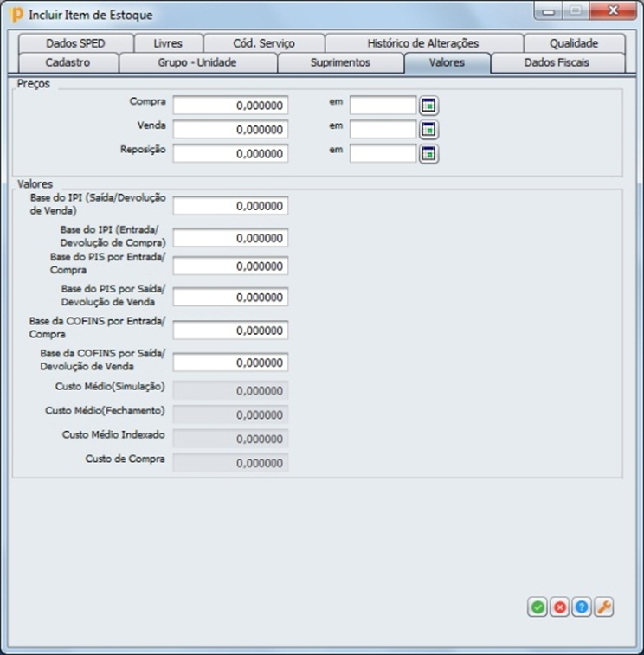Click the Base do IPI Saída field
Screen dimensions: 644x655
230,207
